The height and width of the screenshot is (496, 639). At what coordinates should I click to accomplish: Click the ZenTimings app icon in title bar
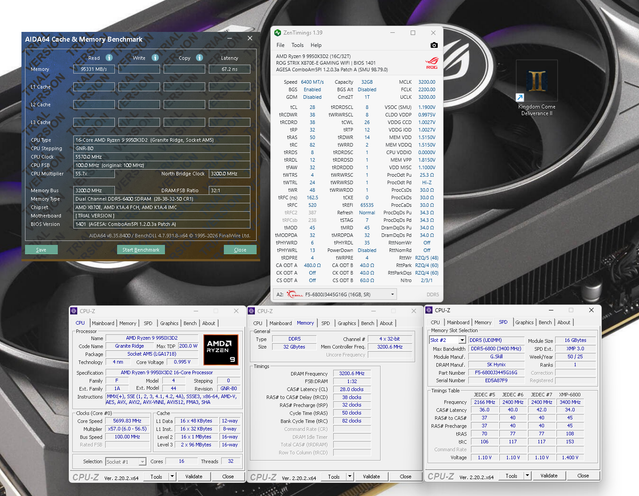pos(278,33)
